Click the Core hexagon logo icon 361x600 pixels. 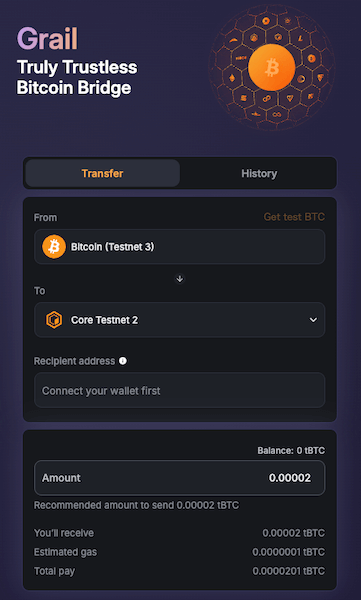point(54,320)
